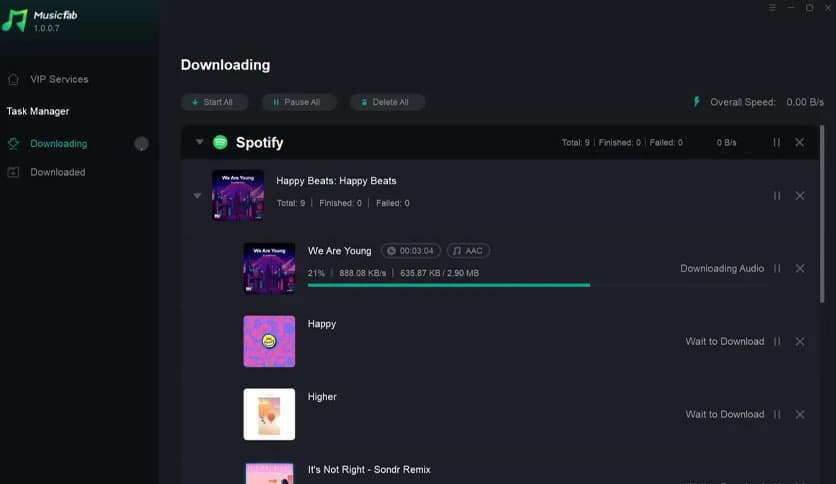Remove the Happy track from queue
Image resolution: width=836 pixels, height=484 pixels.
point(800,342)
